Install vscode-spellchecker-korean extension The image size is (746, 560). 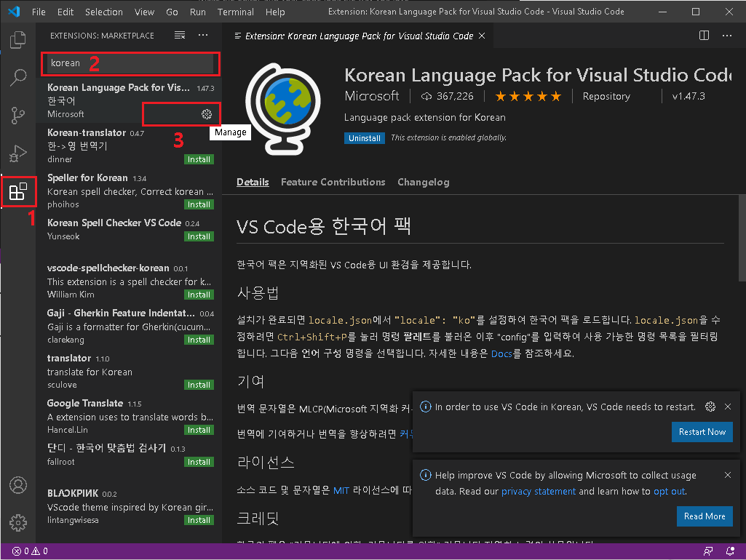(199, 295)
